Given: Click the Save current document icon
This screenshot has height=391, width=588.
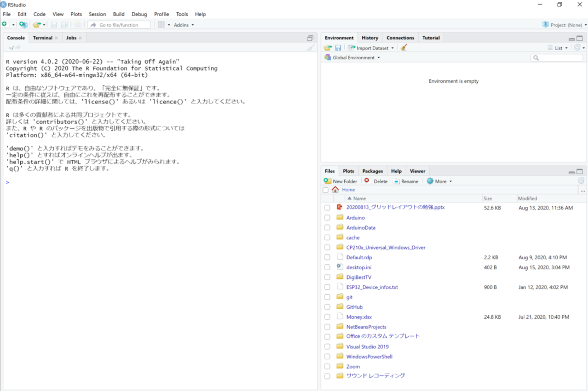Looking at the screenshot, I should 54,25.
